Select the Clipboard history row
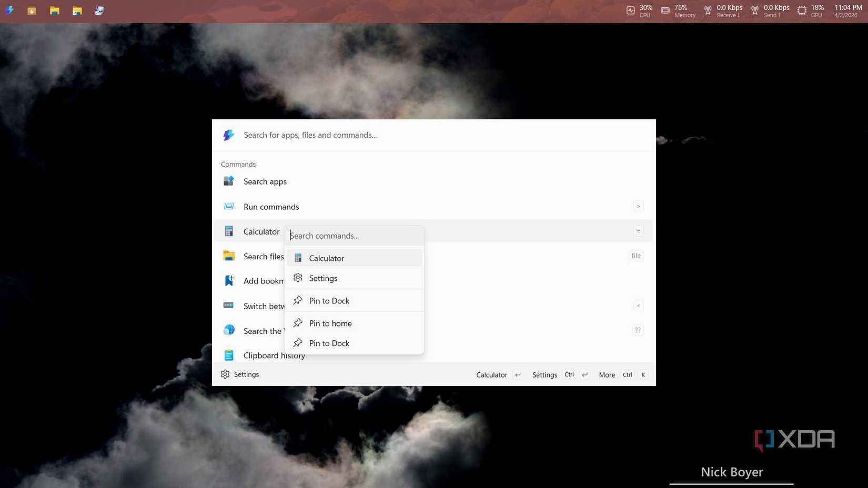 [x=433, y=355]
